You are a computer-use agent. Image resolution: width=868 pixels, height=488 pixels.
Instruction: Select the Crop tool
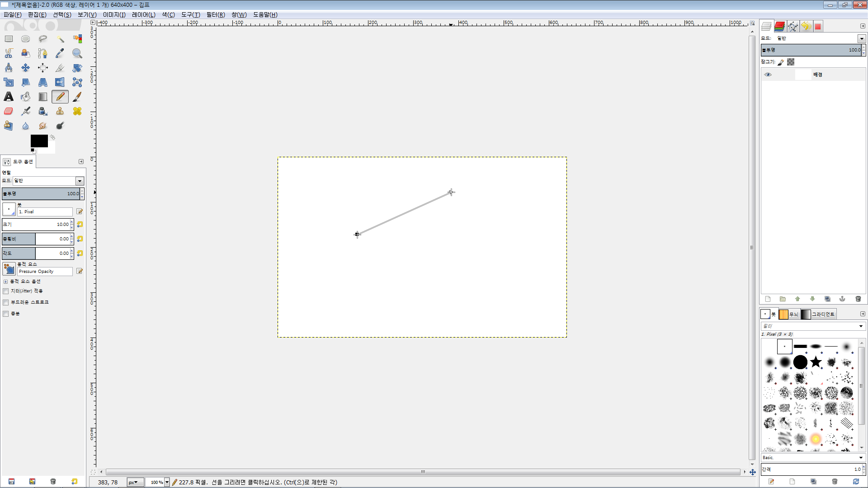(x=60, y=68)
